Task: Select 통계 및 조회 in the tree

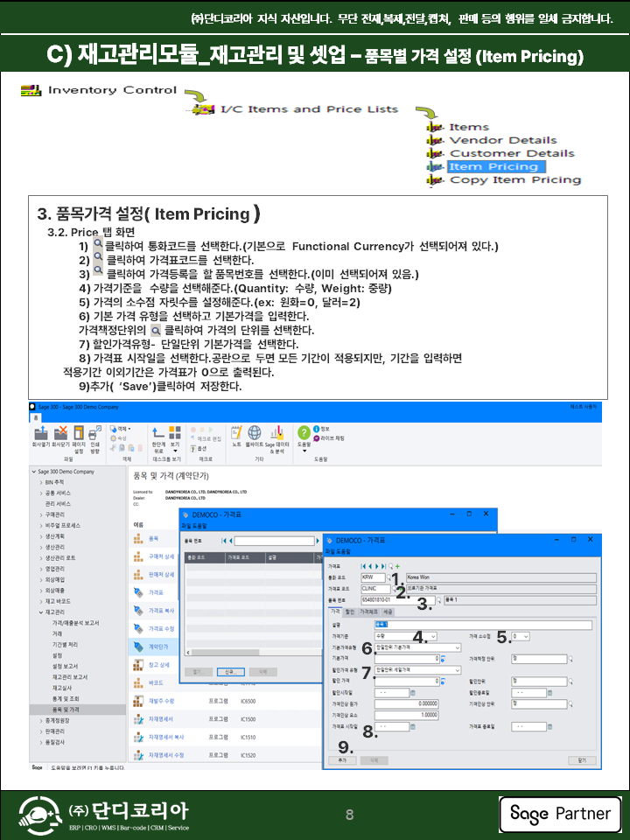Action: pos(66,698)
